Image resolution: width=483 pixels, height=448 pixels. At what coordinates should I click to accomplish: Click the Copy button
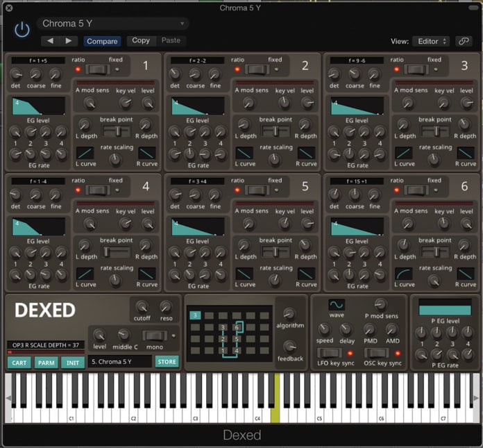(141, 41)
